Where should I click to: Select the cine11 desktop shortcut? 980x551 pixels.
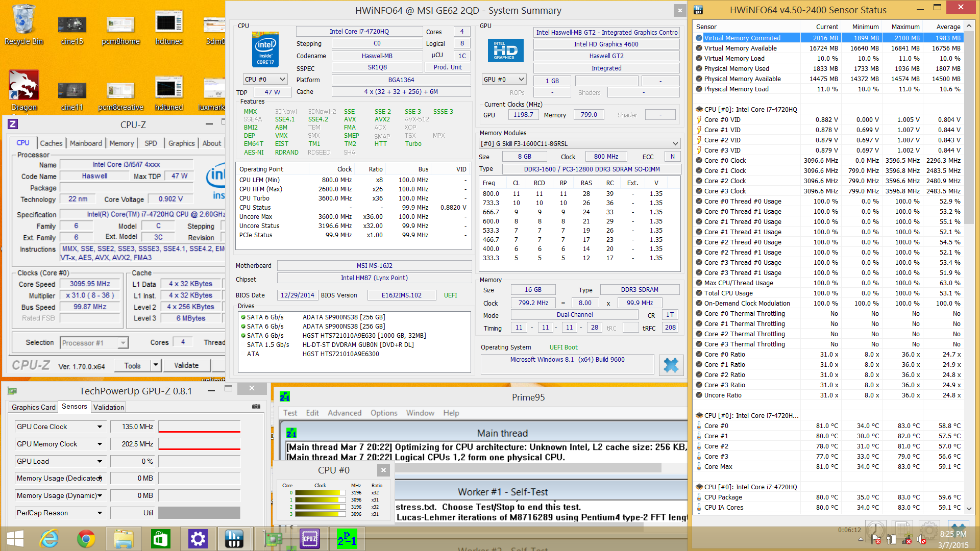click(x=72, y=95)
